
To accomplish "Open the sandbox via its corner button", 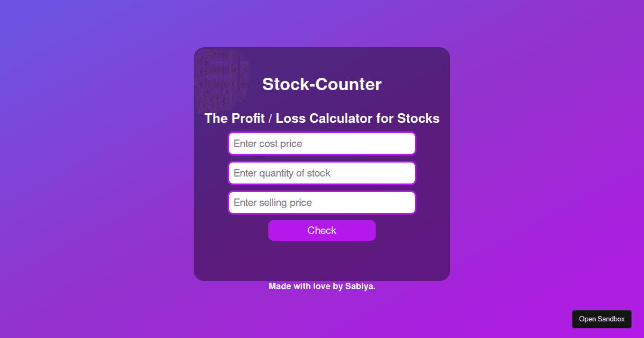I will (x=602, y=319).
